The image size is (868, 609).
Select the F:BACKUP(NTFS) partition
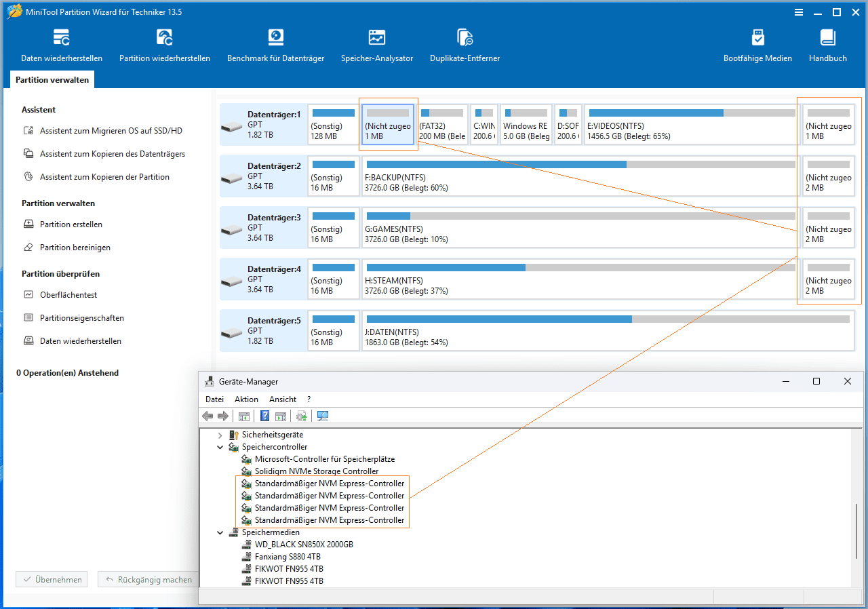point(581,176)
